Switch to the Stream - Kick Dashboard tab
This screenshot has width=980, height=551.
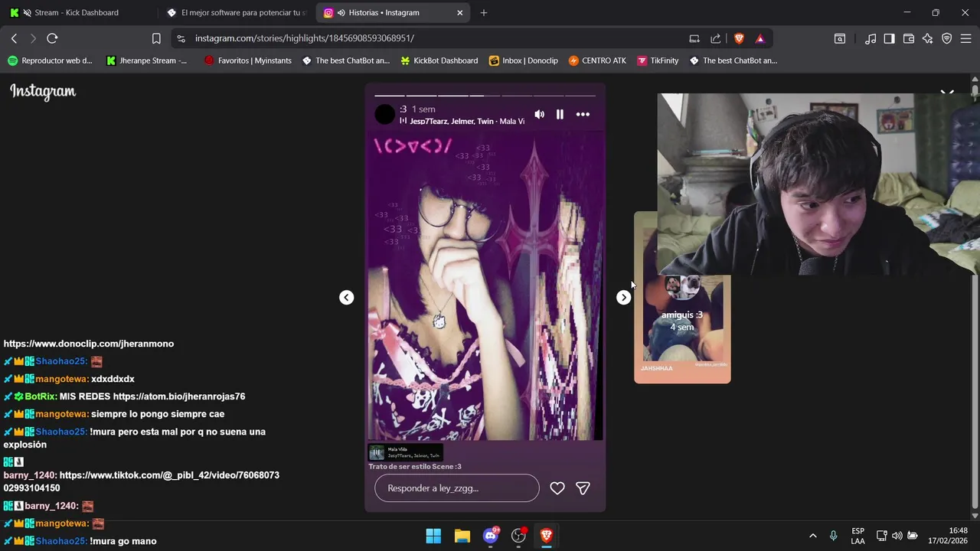tap(77, 13)
